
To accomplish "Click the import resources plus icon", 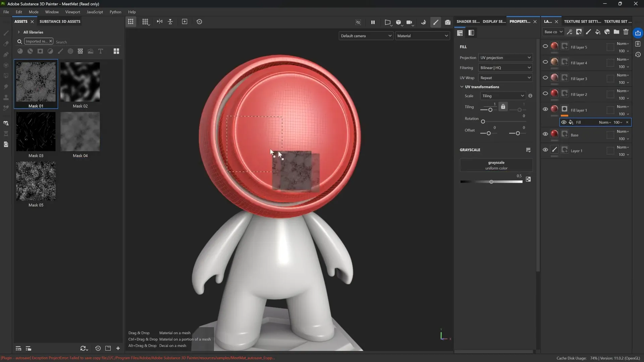I will pos(118,348).
